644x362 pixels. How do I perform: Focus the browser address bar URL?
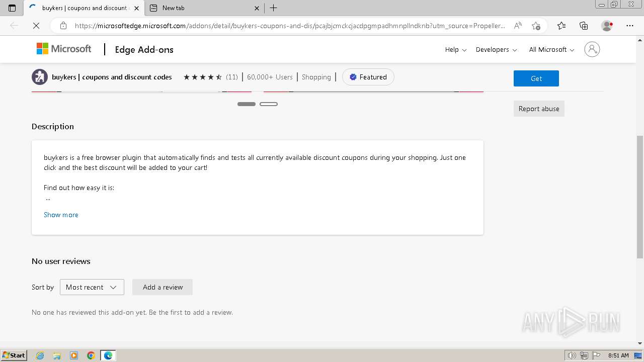tap(290, 26)
